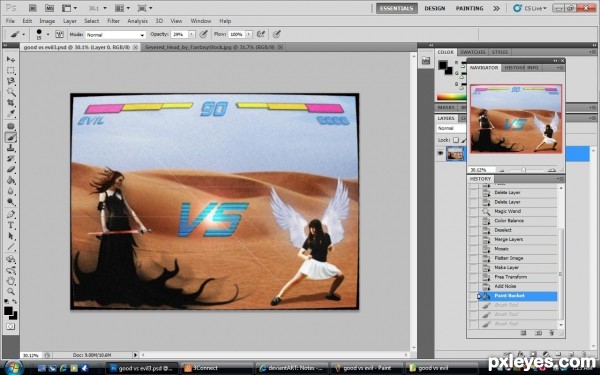600x375 pixels.
Task: Select the Move tool
Action: [x=10, y=60]
